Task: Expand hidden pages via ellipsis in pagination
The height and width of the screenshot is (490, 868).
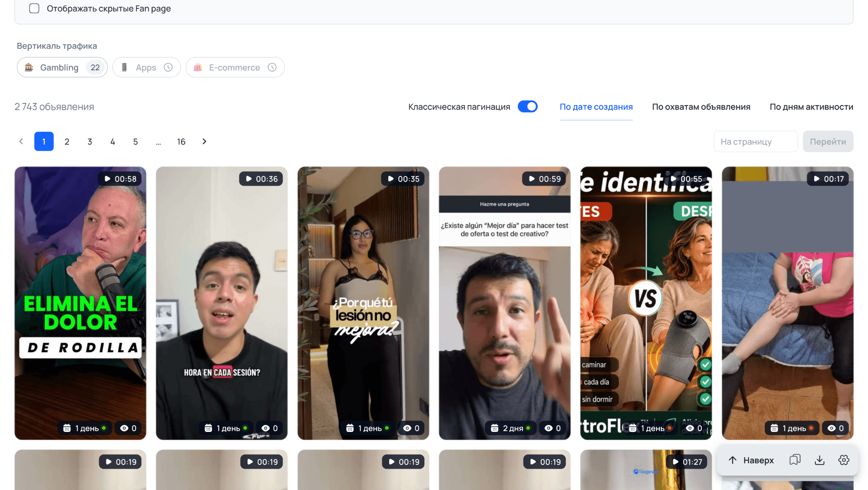Action: coord(159,142)
